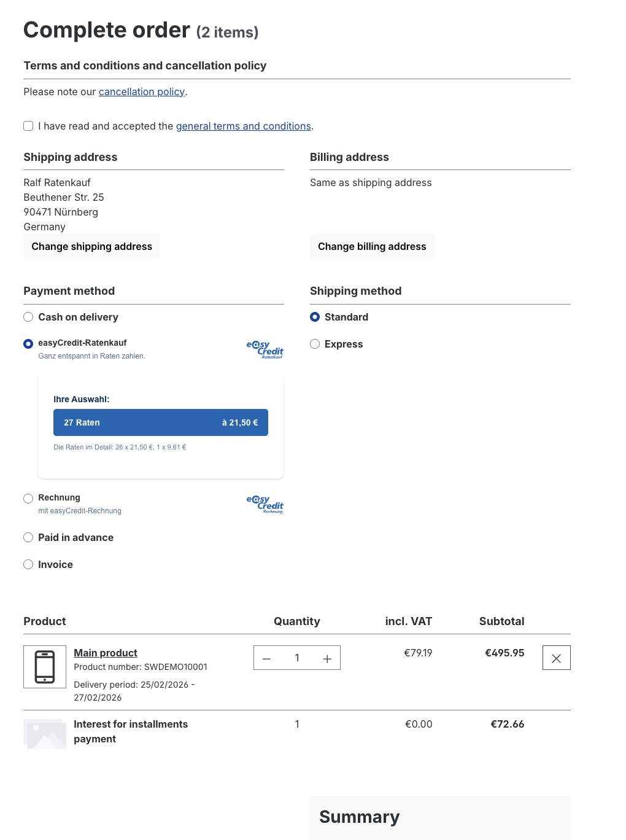Screen dimensions: 626x840
Task: Accept the general terms and conditions checkbox
Action: pyautogui.click(x=28, y=126)
